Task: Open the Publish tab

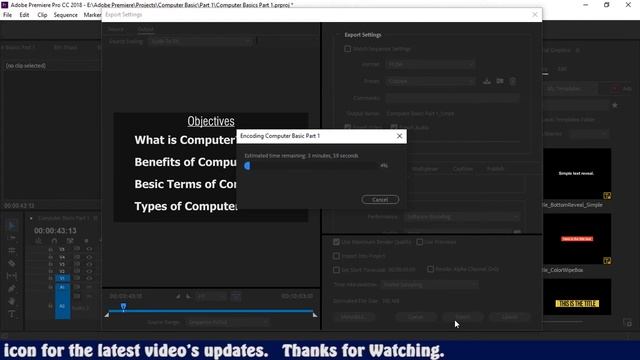Action: tap(495, 169)
